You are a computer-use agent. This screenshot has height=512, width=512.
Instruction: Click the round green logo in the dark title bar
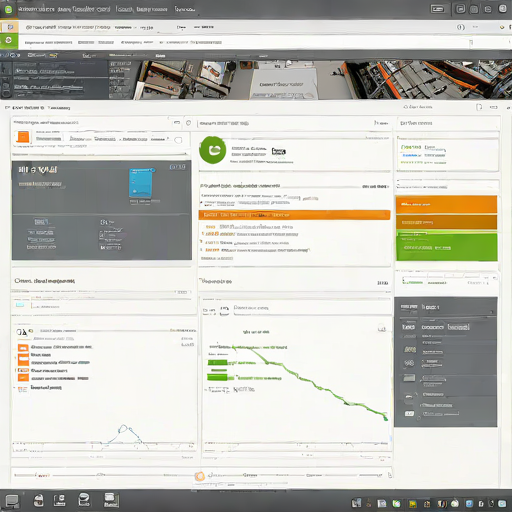click(8, 9)
